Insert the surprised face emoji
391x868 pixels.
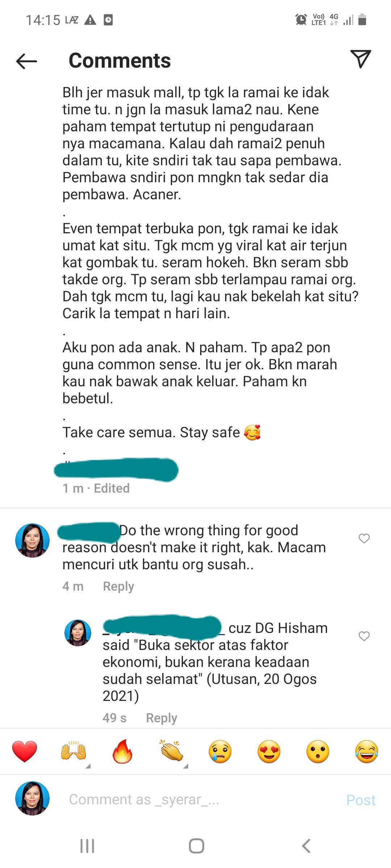tap(318, 752)
